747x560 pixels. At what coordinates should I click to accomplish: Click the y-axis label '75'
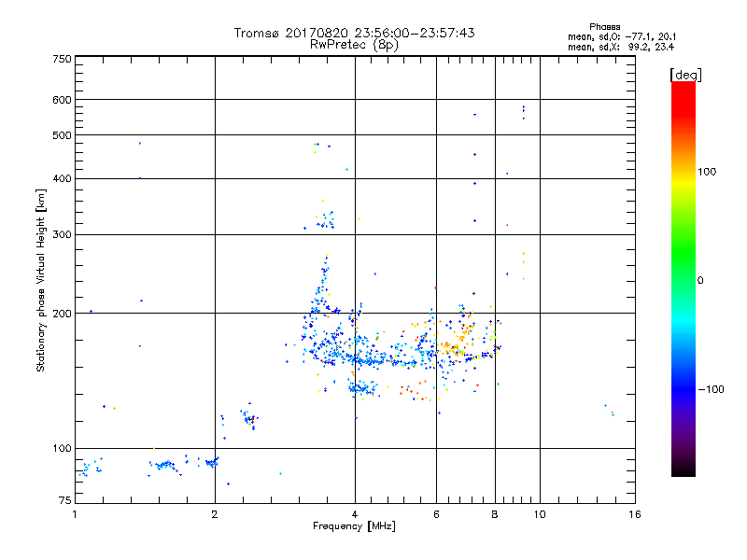click(65, 500)
